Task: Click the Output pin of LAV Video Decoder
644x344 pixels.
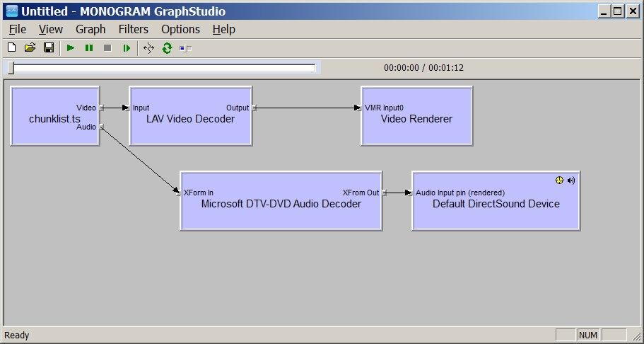Action: (x=254, y=108)
